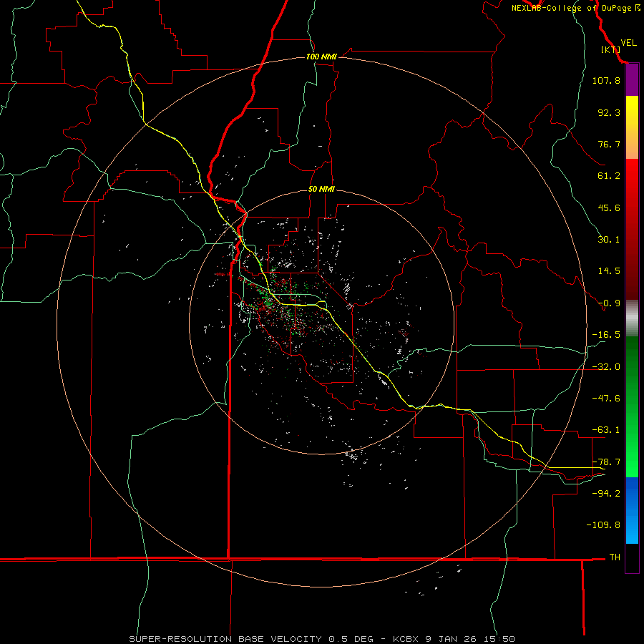Click the 45.6 velocity scale value

pyautogui.click(x=609, y=208)
